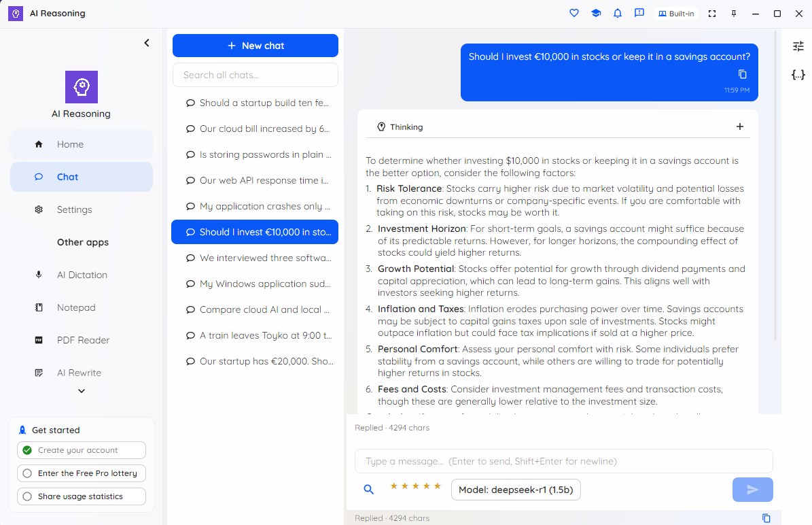
Task: Go to Home in sidebar
Action: tap(82, 144)
